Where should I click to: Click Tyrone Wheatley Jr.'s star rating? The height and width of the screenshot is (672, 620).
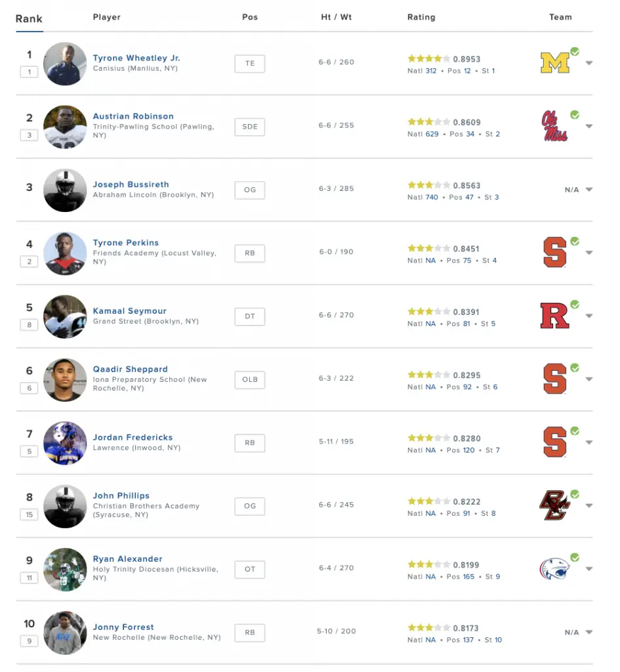(x=428, y=58)
